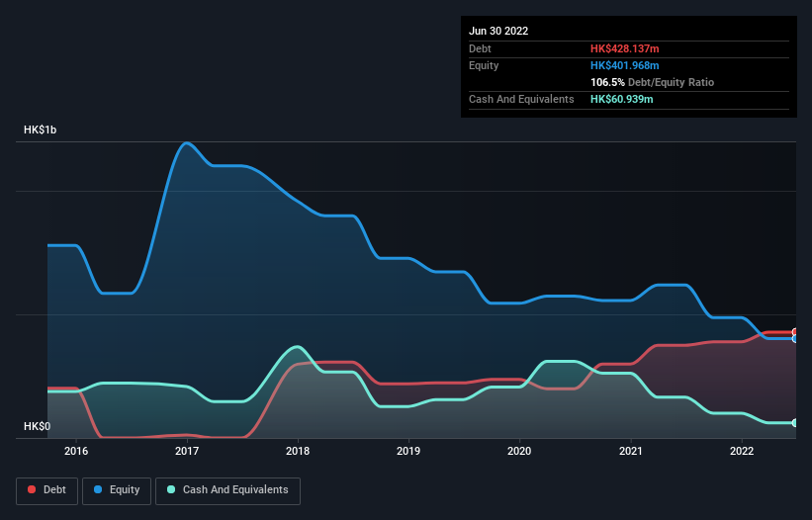The height and width of the screenshot is (520, 812).
Task: Click the blue Equity legend dot
Action: [98, 489]
